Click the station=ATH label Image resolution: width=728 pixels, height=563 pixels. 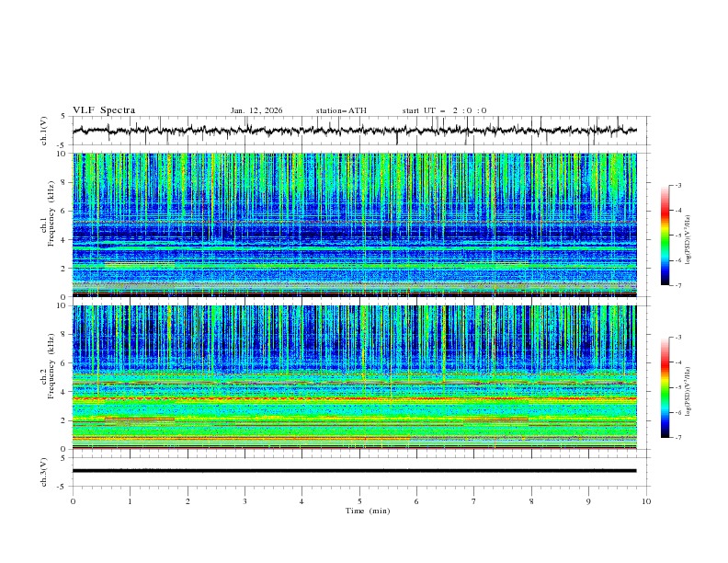[341, 110]
